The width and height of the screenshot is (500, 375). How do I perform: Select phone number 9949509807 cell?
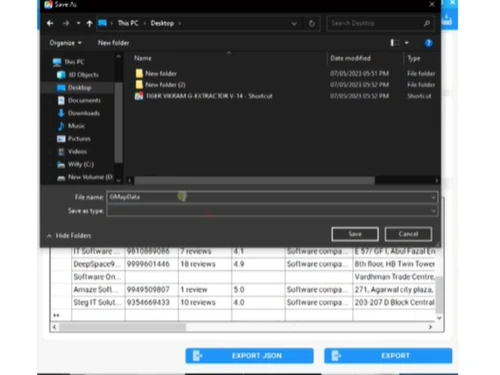152,289
